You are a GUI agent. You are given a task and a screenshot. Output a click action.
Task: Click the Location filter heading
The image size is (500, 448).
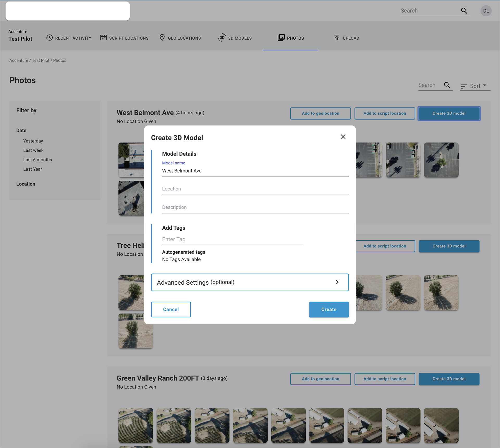coord(26,184)
